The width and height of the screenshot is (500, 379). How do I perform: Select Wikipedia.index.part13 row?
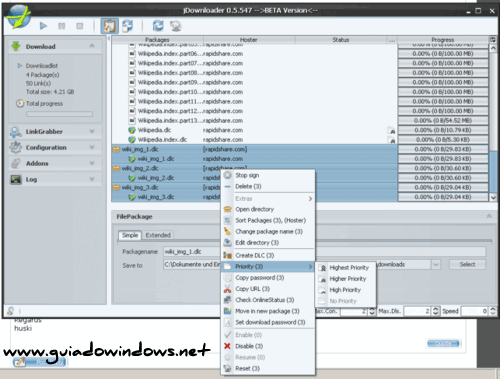(254, 121)
